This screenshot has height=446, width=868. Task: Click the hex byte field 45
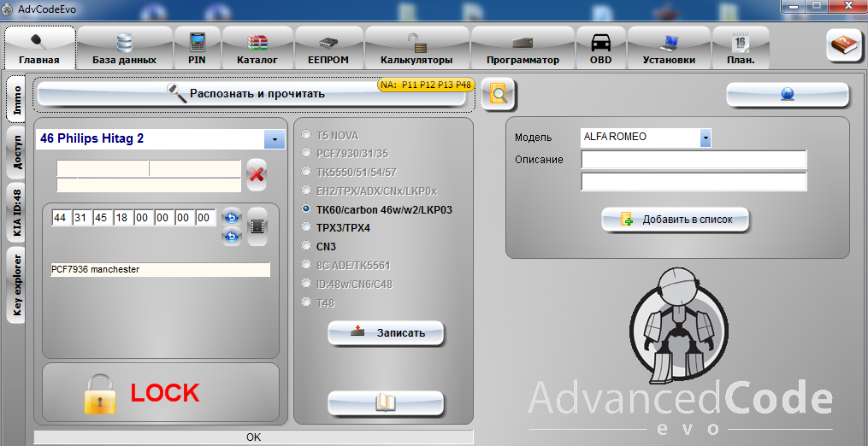point(101,218)
